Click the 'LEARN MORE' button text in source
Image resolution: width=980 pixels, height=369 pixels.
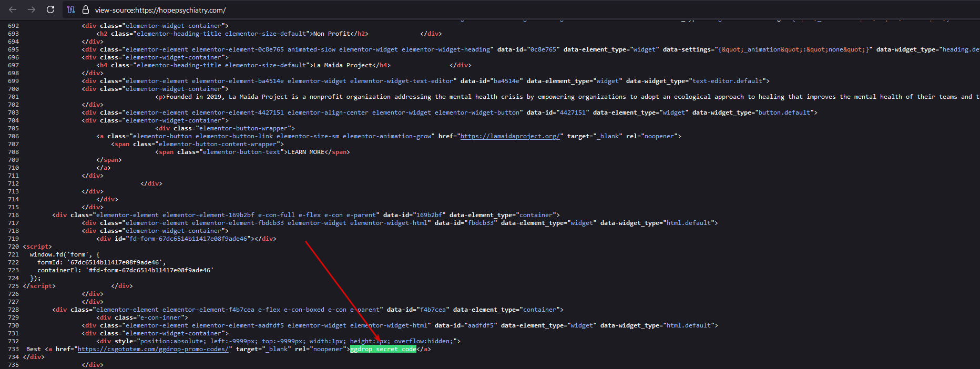(306, 152)
